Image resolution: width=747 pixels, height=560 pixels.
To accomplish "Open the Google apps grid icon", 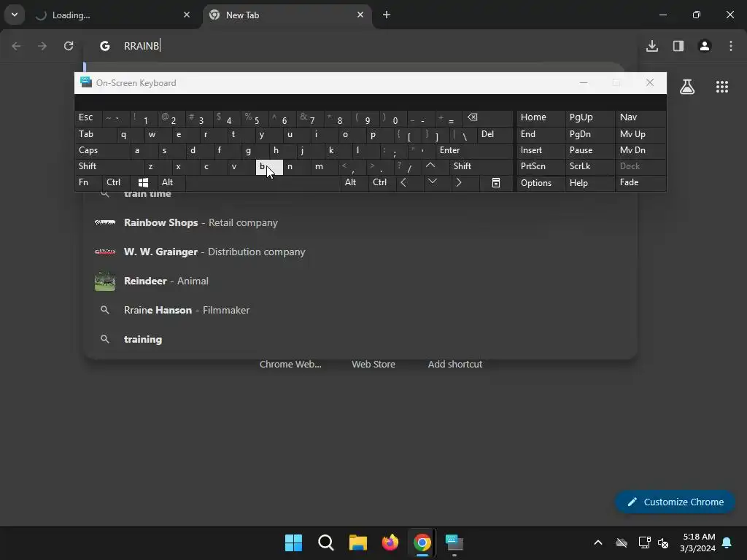I will [722, 87].
